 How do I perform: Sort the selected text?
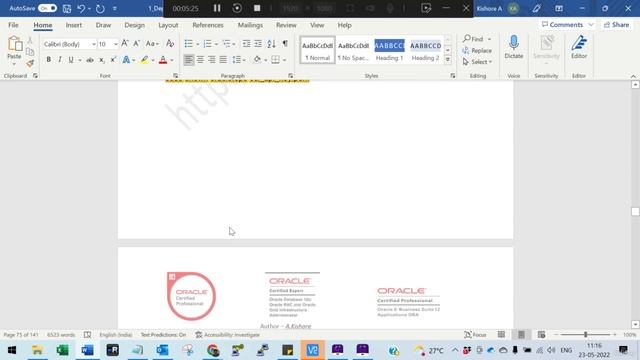tap(271, 43)
